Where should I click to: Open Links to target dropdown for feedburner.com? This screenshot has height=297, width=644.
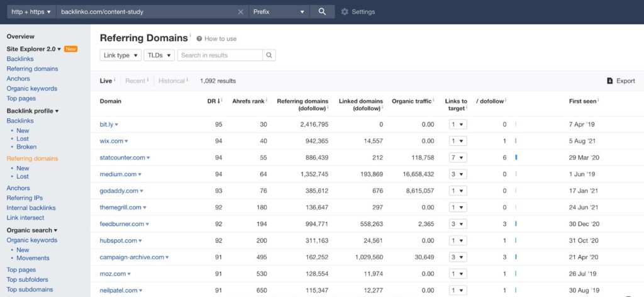pyautogui.click(x=458, y=224)
